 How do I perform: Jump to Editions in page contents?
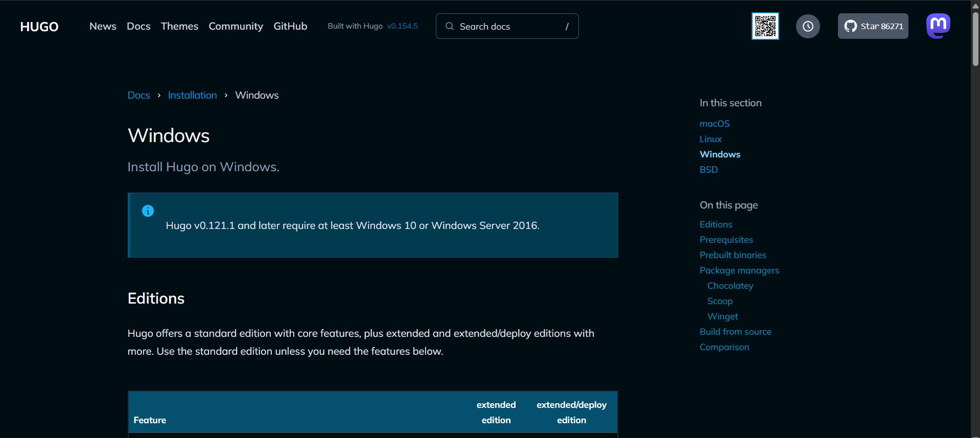pyautogui.click(x=715, y=224)
